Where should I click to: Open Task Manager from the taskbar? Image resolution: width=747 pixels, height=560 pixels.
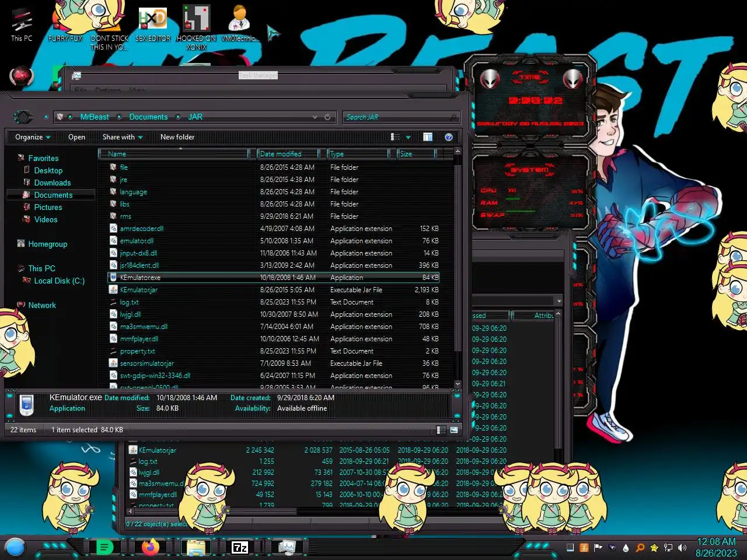287,547
